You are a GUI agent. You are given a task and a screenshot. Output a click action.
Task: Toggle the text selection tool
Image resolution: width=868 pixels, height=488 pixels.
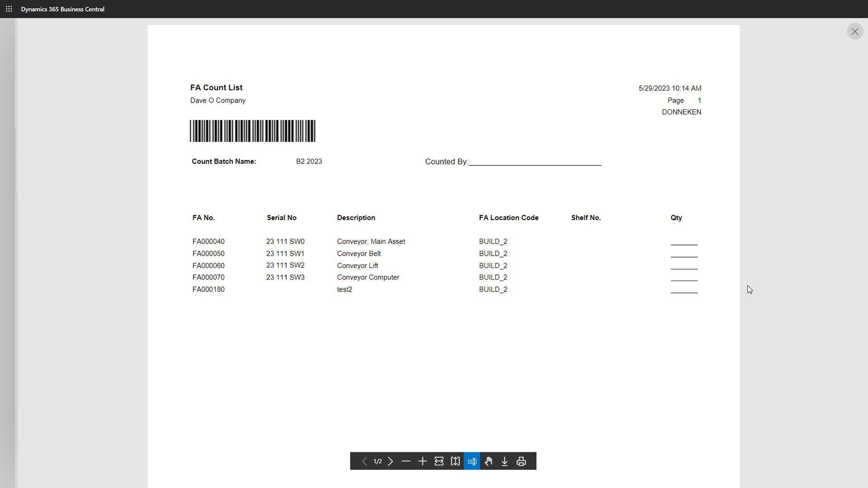click(x=472, y=461)
